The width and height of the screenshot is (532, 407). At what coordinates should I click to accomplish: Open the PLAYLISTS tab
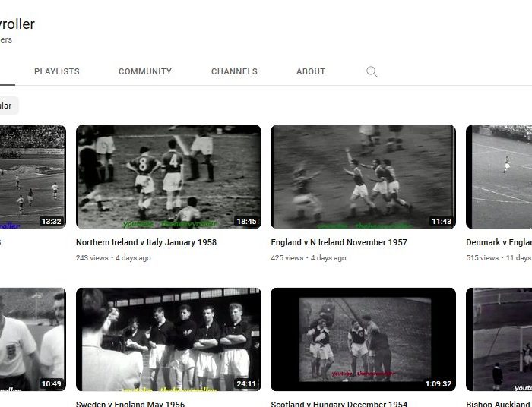click(x=57, y=71)
